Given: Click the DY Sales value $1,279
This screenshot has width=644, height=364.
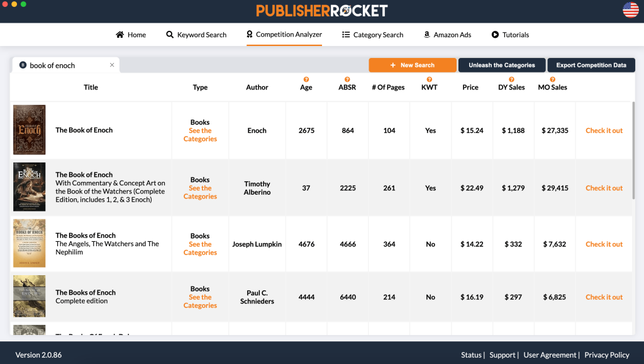Looking at the screenshot, I should point(513,188).
